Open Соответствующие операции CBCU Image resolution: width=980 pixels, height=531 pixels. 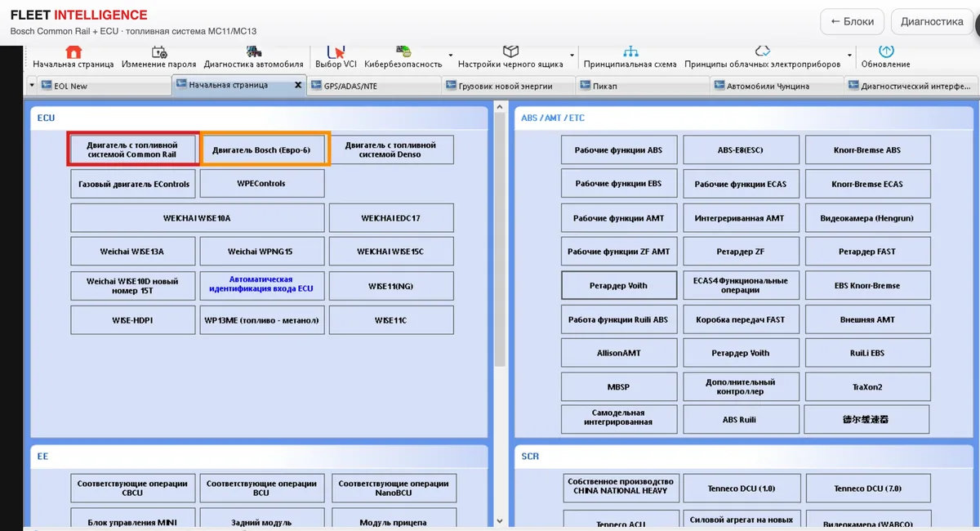coord(132,488)
